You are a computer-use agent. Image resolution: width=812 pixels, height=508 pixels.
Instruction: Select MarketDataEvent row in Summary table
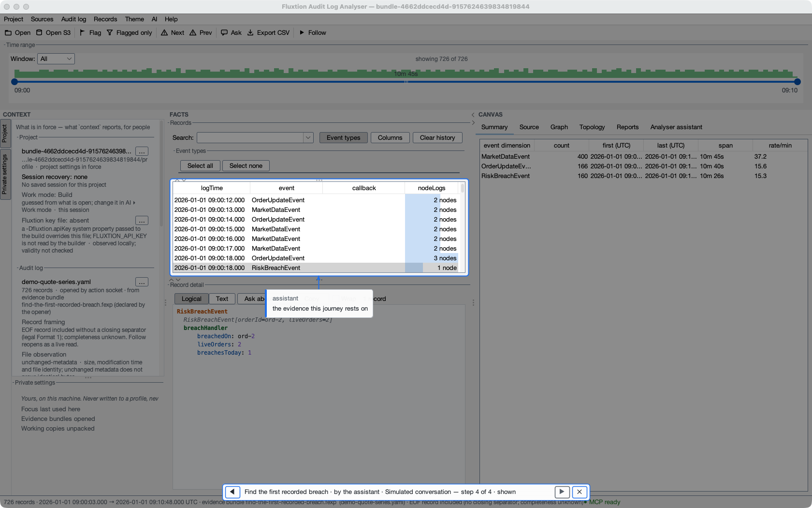(x=643, y=157)
